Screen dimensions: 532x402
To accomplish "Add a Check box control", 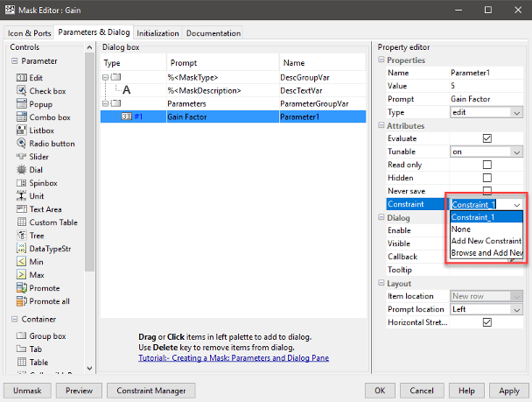I will click(41, 91).
